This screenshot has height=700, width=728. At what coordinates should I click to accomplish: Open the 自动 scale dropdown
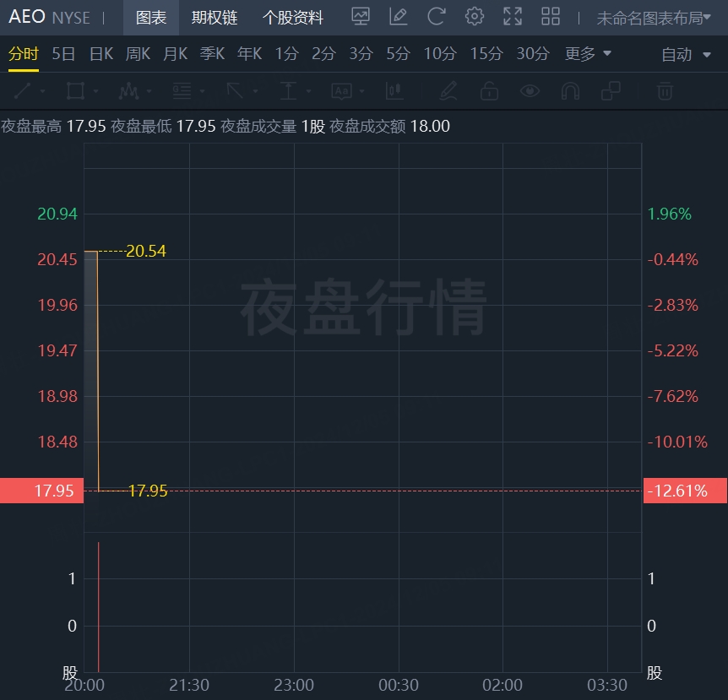point(686,55)
